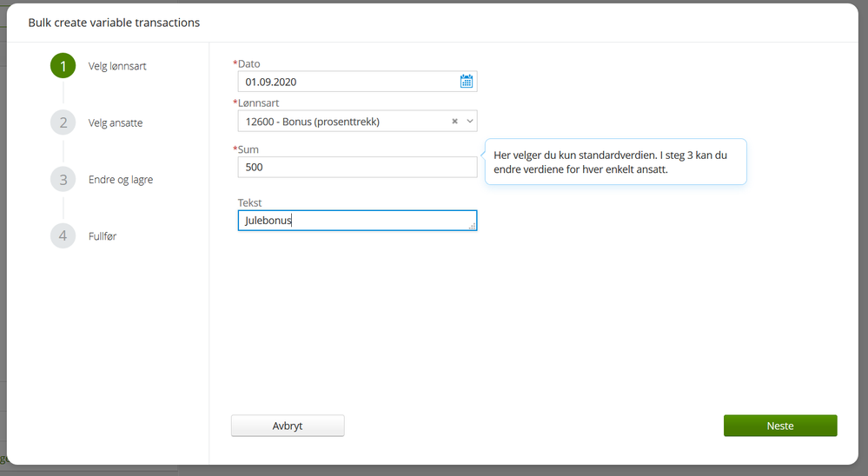Jump to the Endre og lagre step label

click(121, 180)
